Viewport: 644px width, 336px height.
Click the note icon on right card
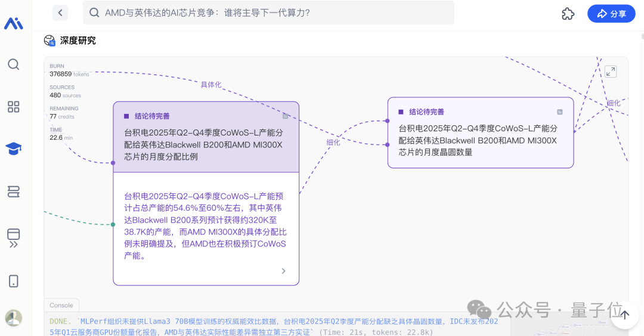click(x=559, y=112)
